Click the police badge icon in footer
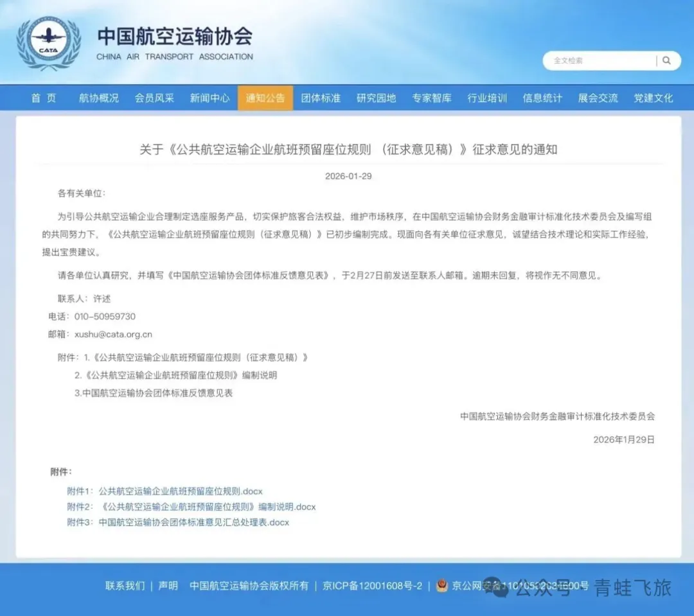Image resolution: width=694 pixels, height=616 pixels. (x=441, y=585)
